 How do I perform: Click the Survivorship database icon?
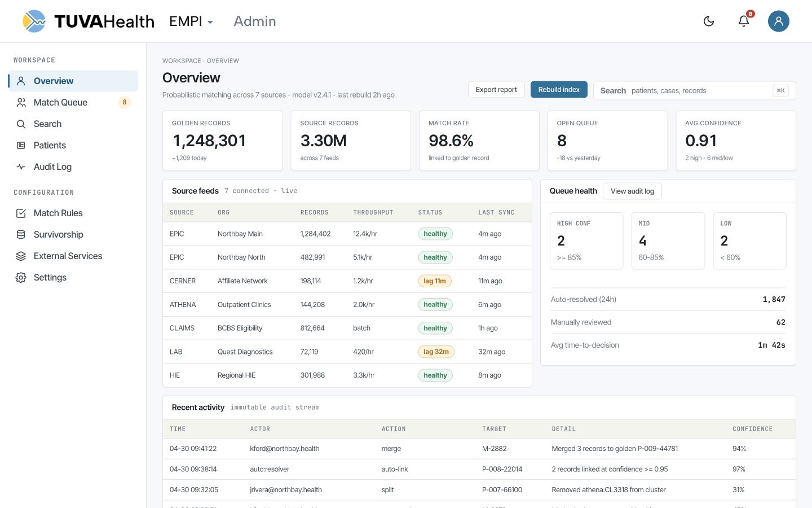(21, 234)
